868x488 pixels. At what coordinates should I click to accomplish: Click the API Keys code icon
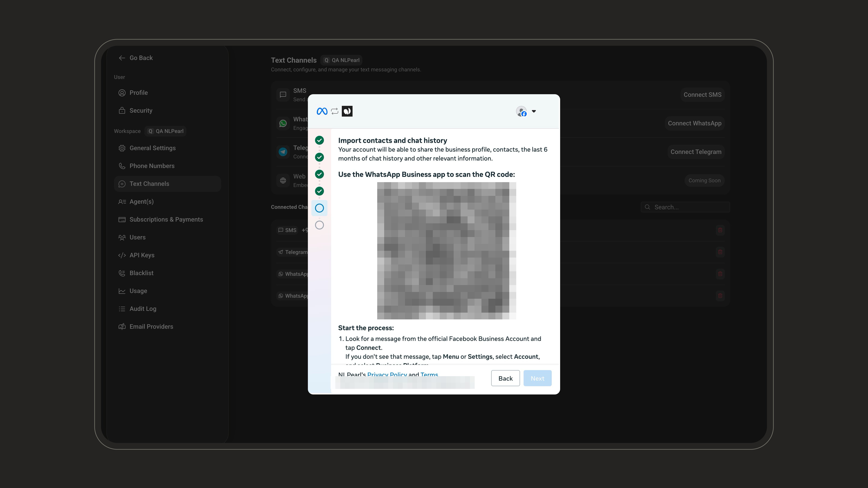click(122, 255)
